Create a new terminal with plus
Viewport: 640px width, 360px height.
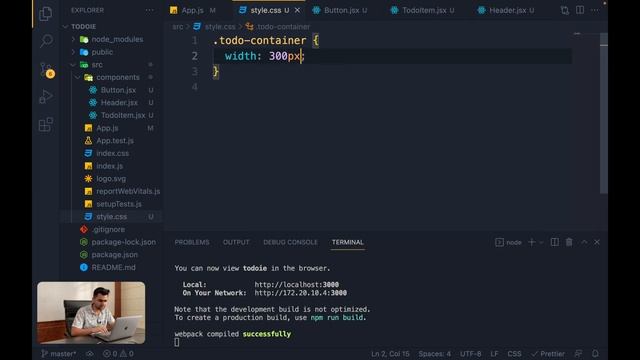(531, 242)
